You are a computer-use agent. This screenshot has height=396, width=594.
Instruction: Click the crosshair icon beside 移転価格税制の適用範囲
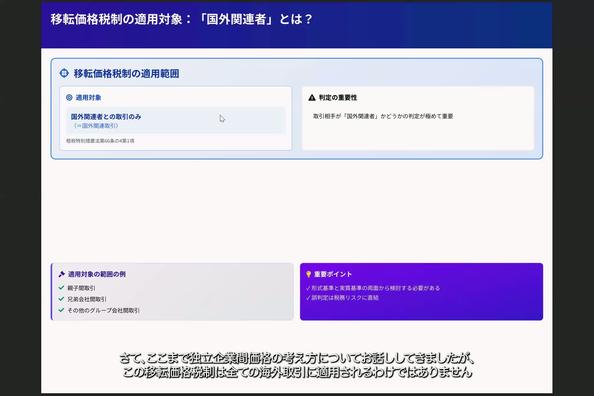(x=64, y=73)
